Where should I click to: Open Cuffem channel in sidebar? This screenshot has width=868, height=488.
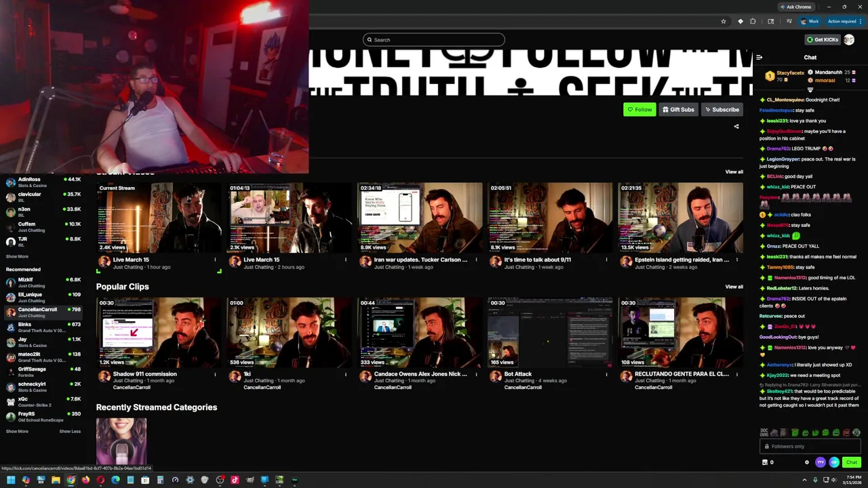43,227
